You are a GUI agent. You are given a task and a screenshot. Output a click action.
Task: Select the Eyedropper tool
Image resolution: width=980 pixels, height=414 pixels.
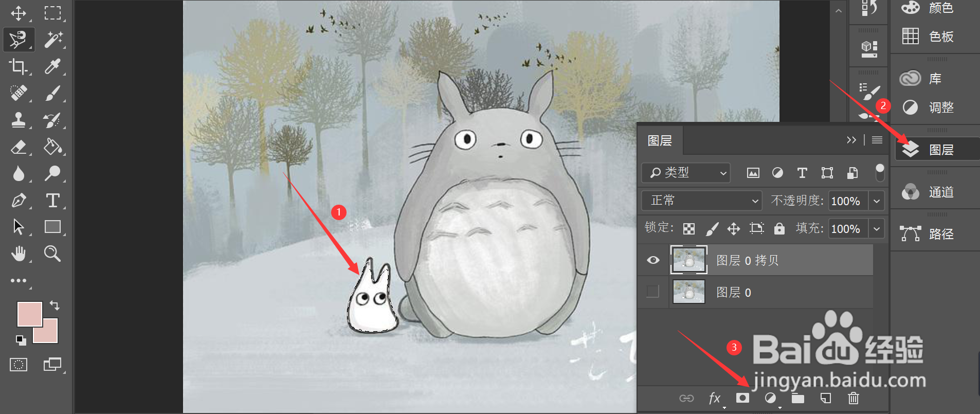pyautogui.click(x=52, y=66)
